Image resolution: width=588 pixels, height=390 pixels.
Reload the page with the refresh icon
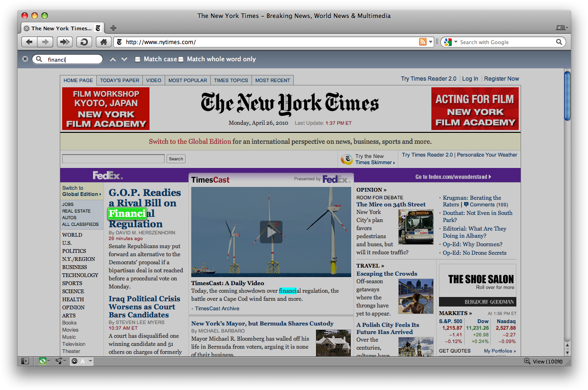point(84,42)
